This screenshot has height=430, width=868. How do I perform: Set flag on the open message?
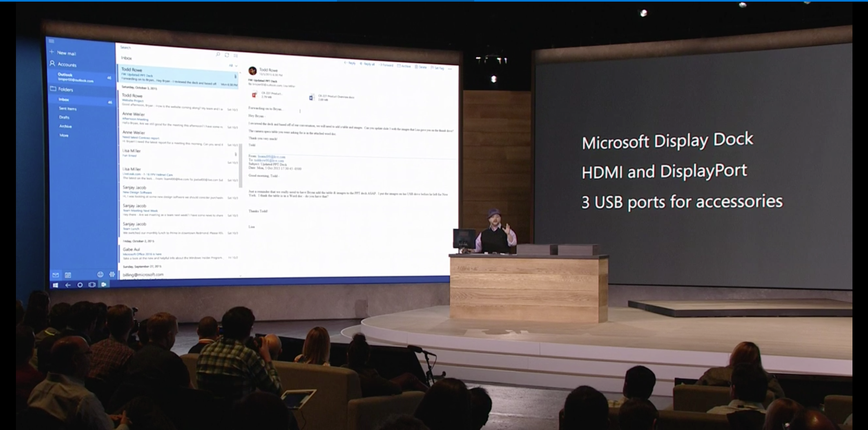437,68
